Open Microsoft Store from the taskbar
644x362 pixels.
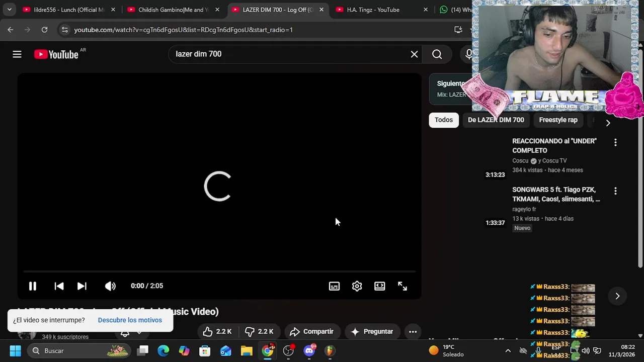tap(205, 350)
